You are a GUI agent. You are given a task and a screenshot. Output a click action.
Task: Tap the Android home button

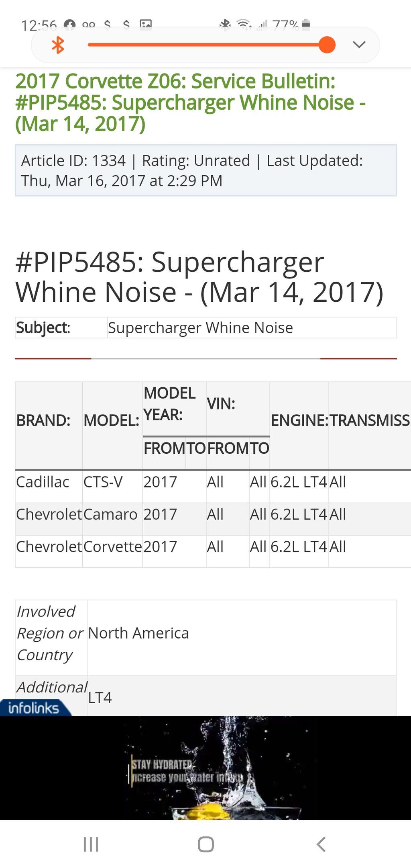click(x=205, y=844)
